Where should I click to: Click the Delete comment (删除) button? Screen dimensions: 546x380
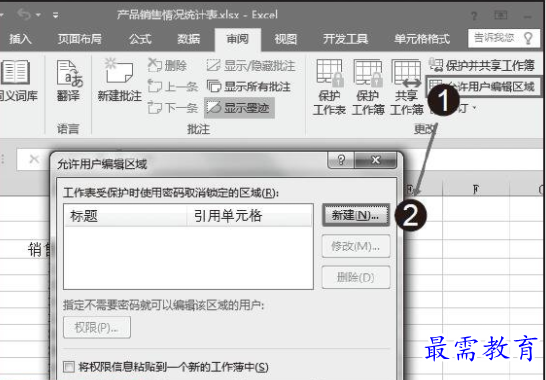167,65
